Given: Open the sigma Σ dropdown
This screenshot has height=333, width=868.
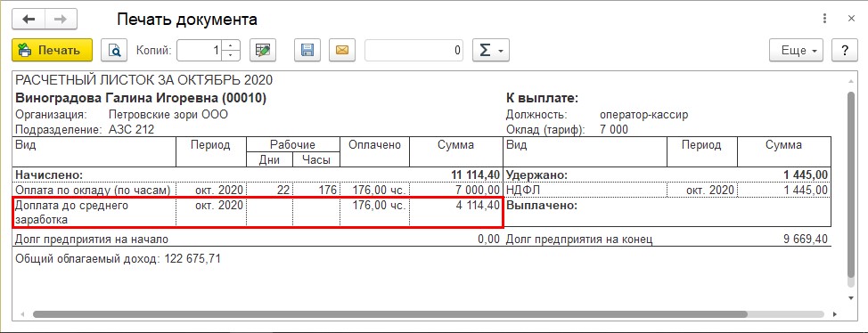Looking at the screenshot, I should pos(490,51).
